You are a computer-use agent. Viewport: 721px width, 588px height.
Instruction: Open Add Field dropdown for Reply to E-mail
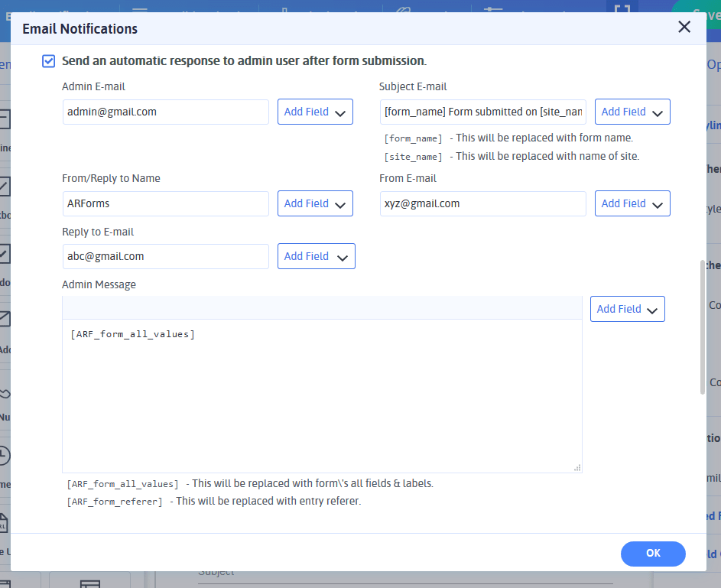[x=316, y=256]
